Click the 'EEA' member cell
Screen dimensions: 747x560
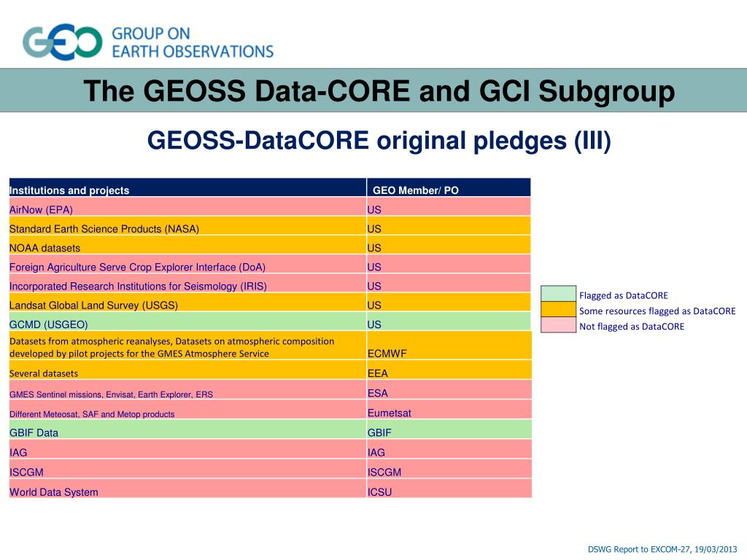449,370
